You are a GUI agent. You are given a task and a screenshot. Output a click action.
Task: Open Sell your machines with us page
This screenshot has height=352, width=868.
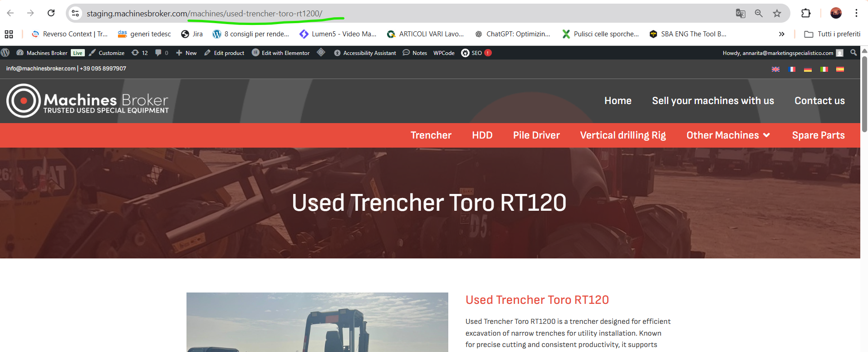[713, 101]
